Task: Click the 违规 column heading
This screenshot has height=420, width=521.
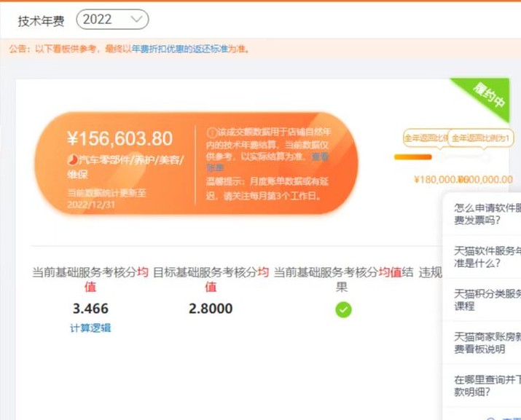Action: pos(431,272)
